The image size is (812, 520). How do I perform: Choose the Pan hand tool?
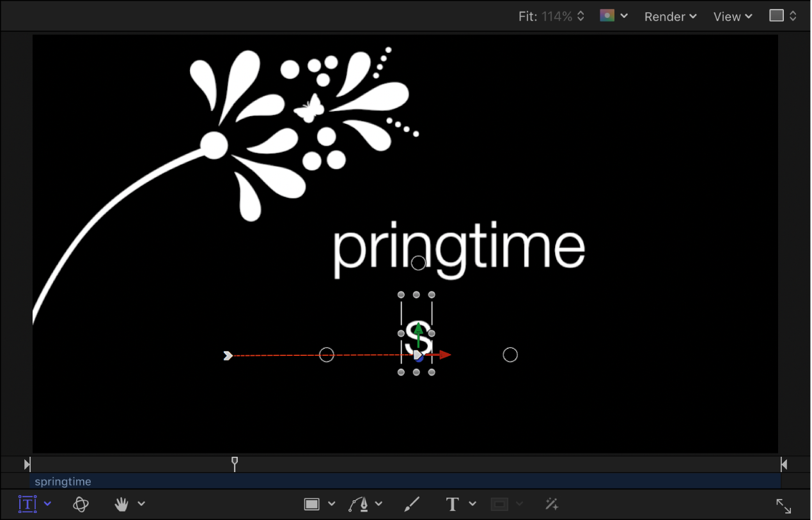[121, 504]
